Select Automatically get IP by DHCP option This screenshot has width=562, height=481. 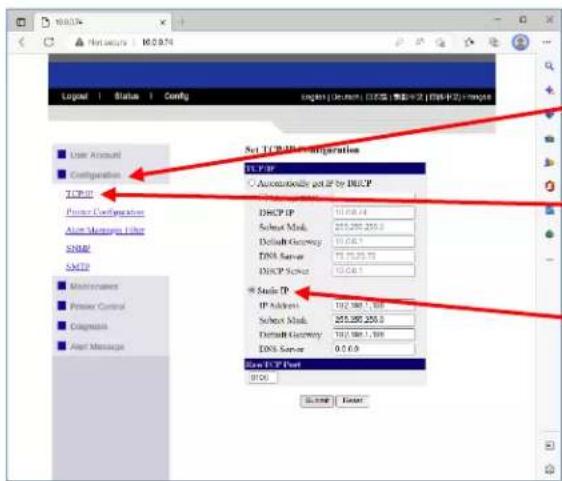[252, 183]
